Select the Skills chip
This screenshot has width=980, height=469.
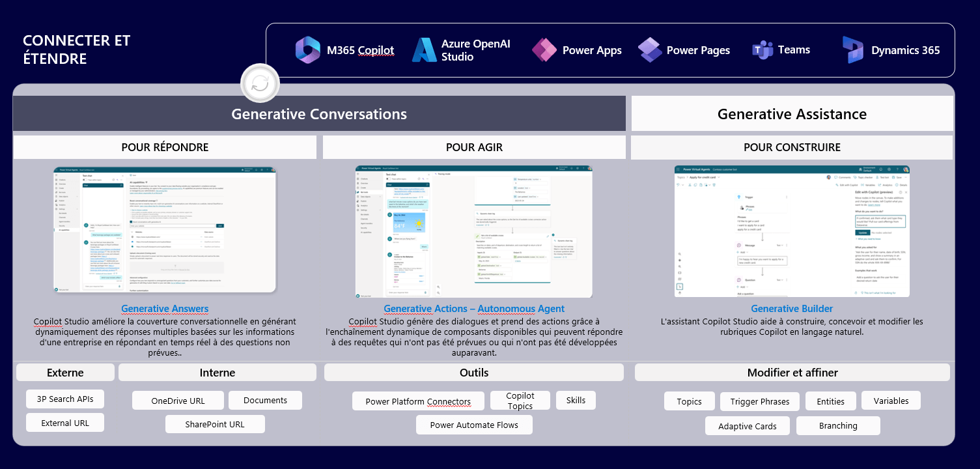point(576,400)
